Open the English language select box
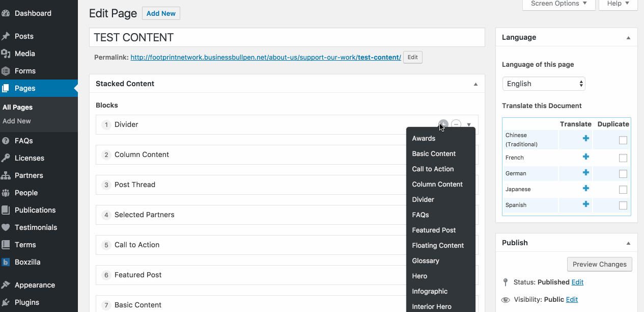644x312 pixels. [x=544, y=84]
